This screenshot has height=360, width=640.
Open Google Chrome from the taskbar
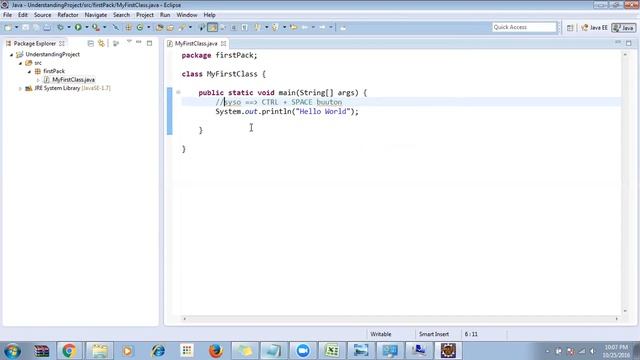[x=69, y=351]
